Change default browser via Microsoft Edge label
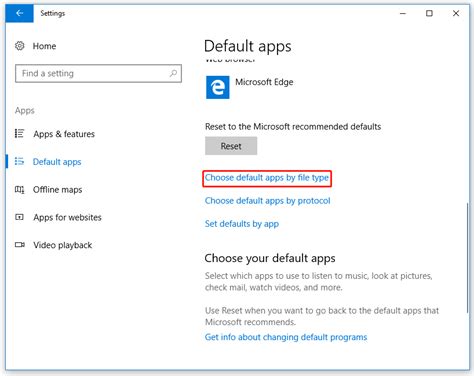The image size is (474, 376). tap(264, 82)
